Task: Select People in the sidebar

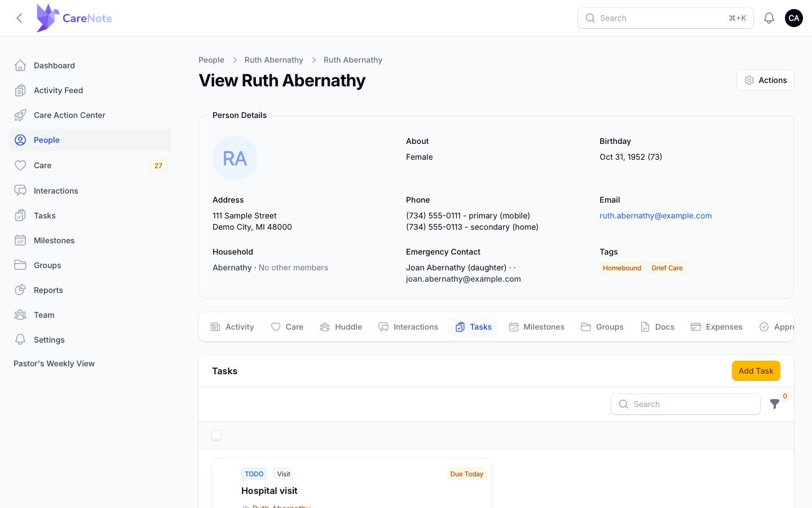Action: [90, 140]
